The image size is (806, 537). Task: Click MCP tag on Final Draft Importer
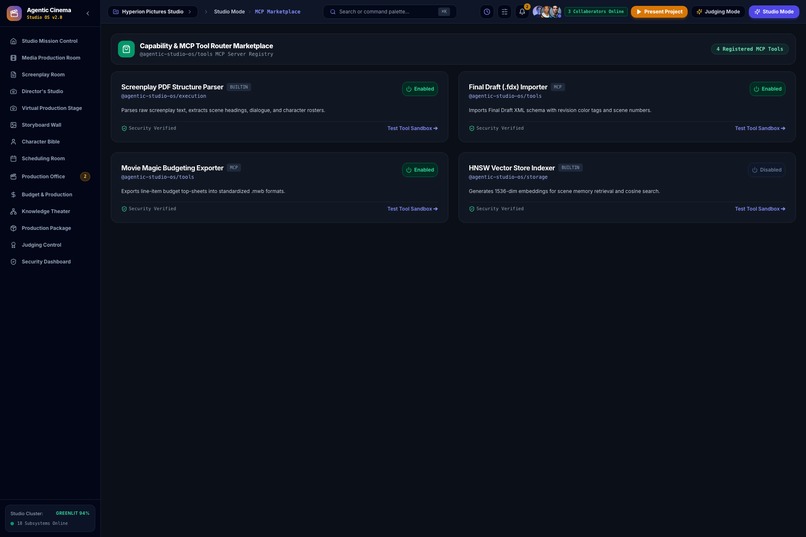[x=558, y=87]
